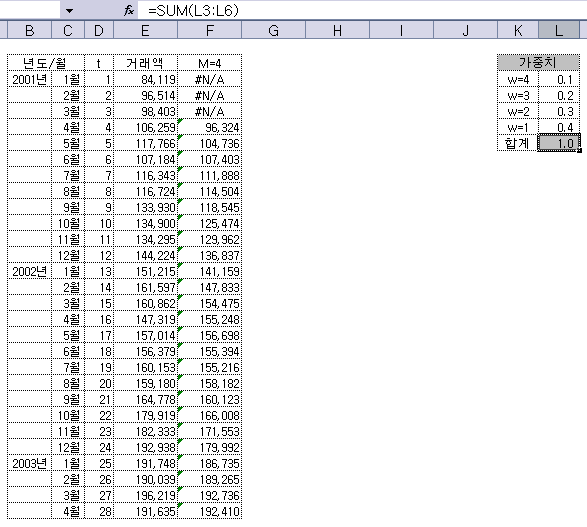Click the first #N/A cell in M=4 column

coord(210,79)
